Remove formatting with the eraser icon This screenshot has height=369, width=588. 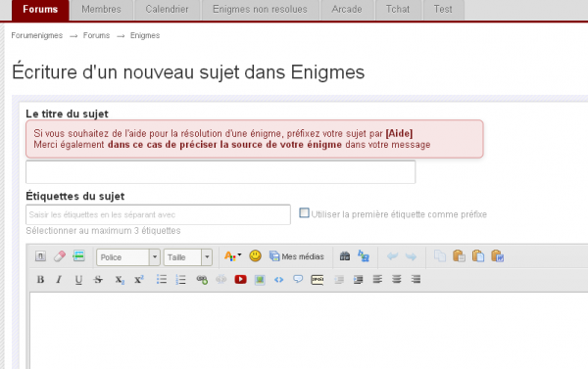[59, 256]
